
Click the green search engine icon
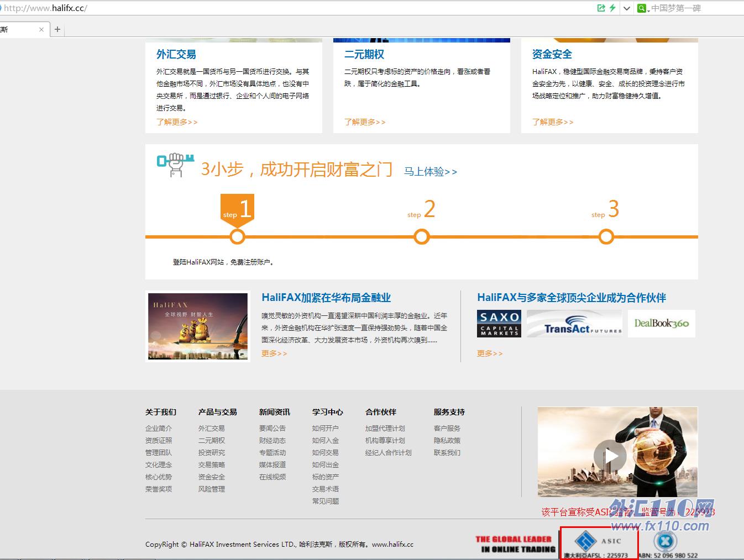(641, 8)
